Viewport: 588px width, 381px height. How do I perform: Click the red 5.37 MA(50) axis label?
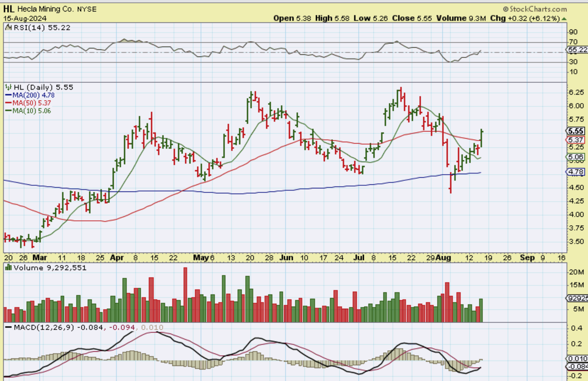[576, 140]
